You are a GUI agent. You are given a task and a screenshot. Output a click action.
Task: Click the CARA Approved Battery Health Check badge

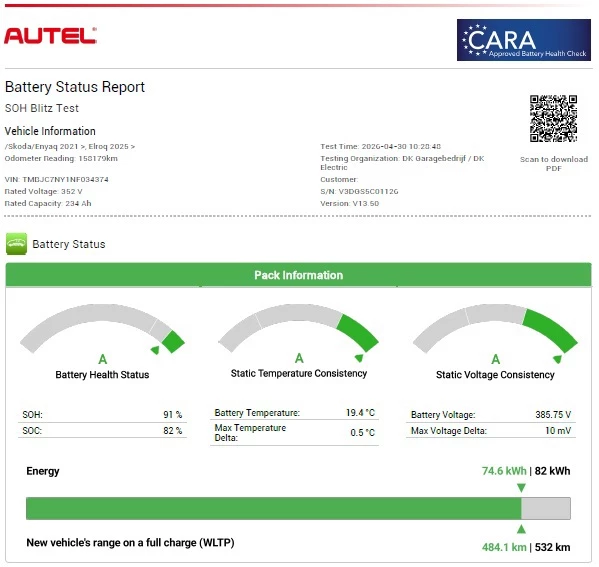(523, 40)
